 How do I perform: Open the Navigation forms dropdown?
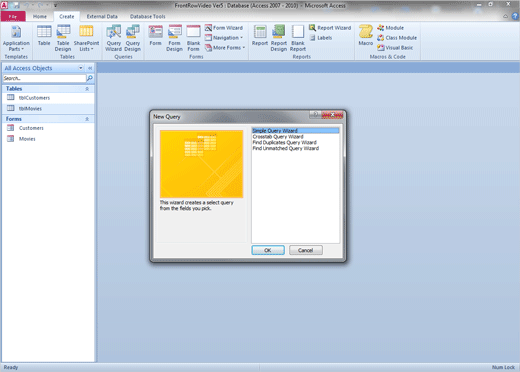(x=224, y=38)
